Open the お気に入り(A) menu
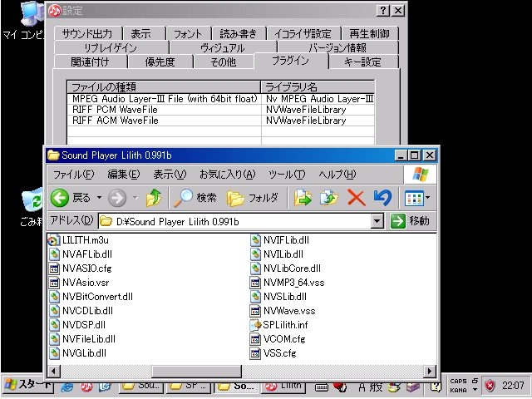 [x=227, y=175]
